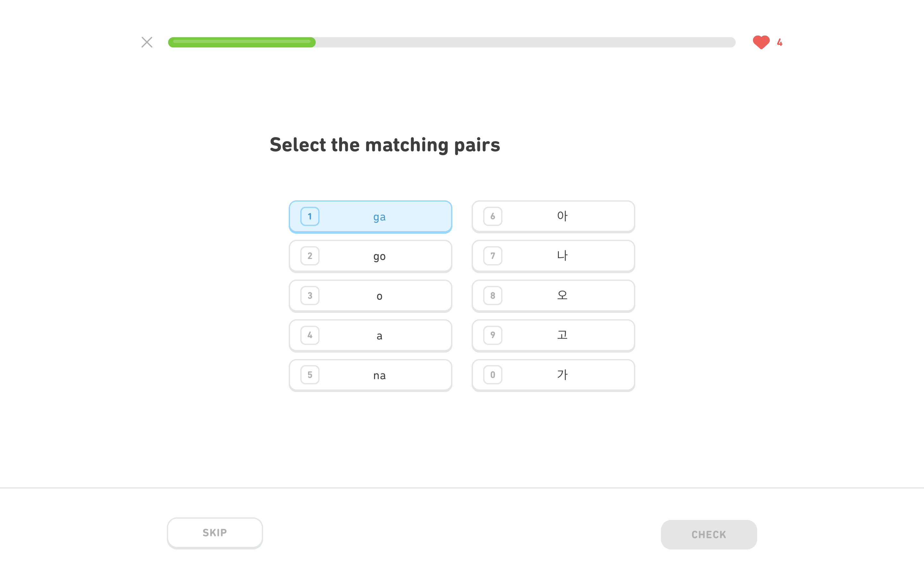Click the hearts count number 4
Image resolution: width=924 pixels, height=577 pixels.
(x=779, y=42)
